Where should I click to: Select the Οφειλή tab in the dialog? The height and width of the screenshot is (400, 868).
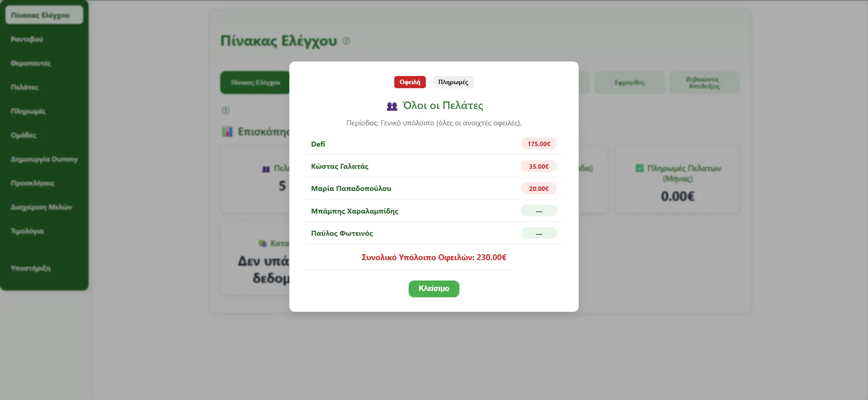410,82
